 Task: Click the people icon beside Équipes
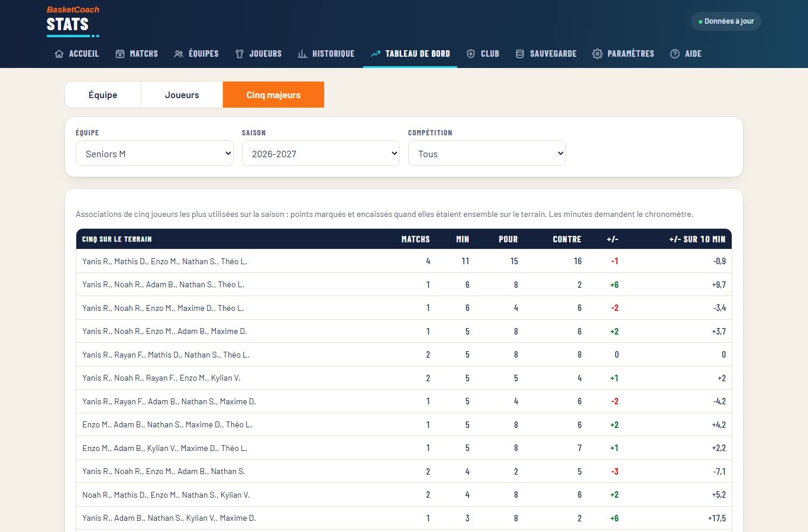point(179,54)
